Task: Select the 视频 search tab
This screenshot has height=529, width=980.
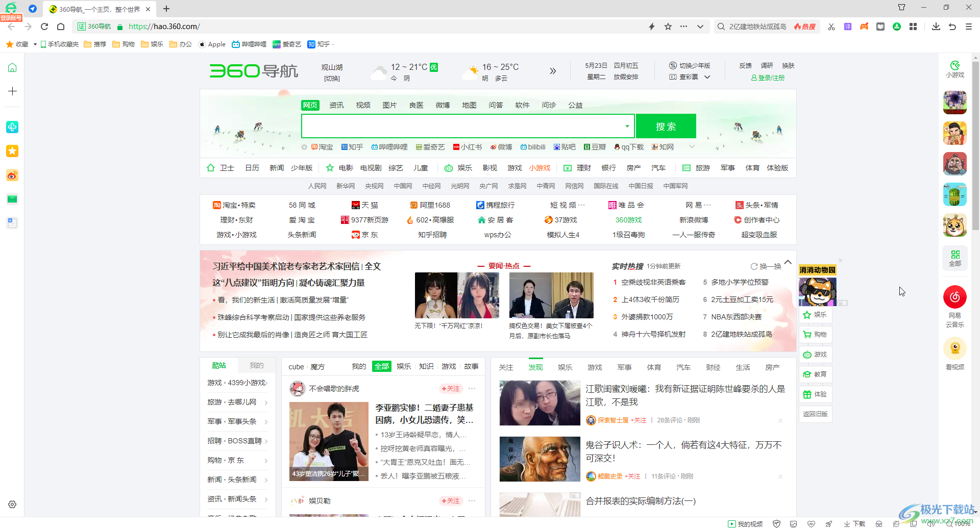Action: [363, 105]
